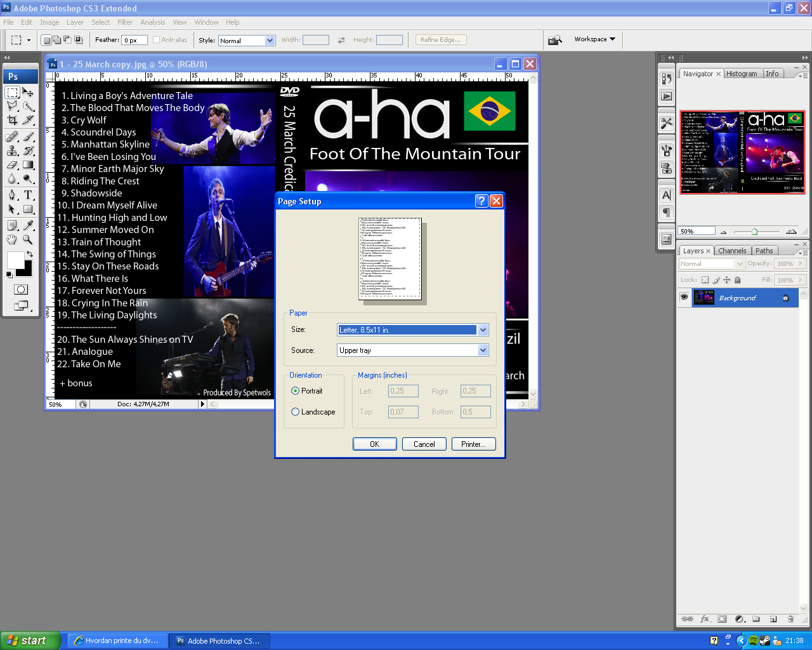812x650 pixels.
Task: Click Cancel in Page Setup dialog
Action: coord(424,444)
